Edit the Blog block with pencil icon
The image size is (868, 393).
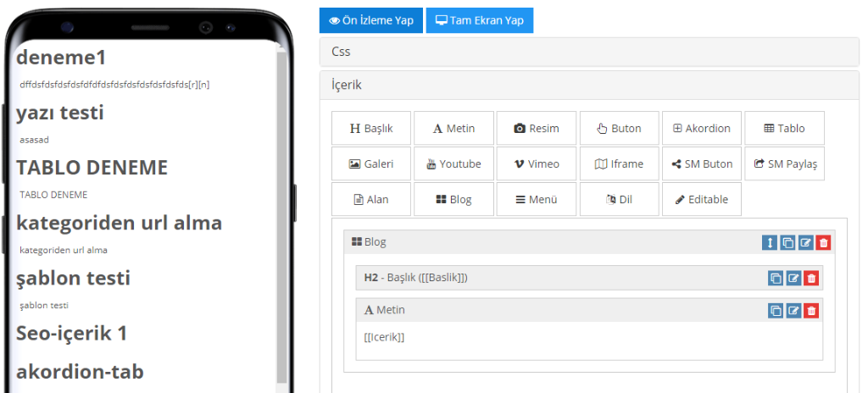tap(806, 243)
